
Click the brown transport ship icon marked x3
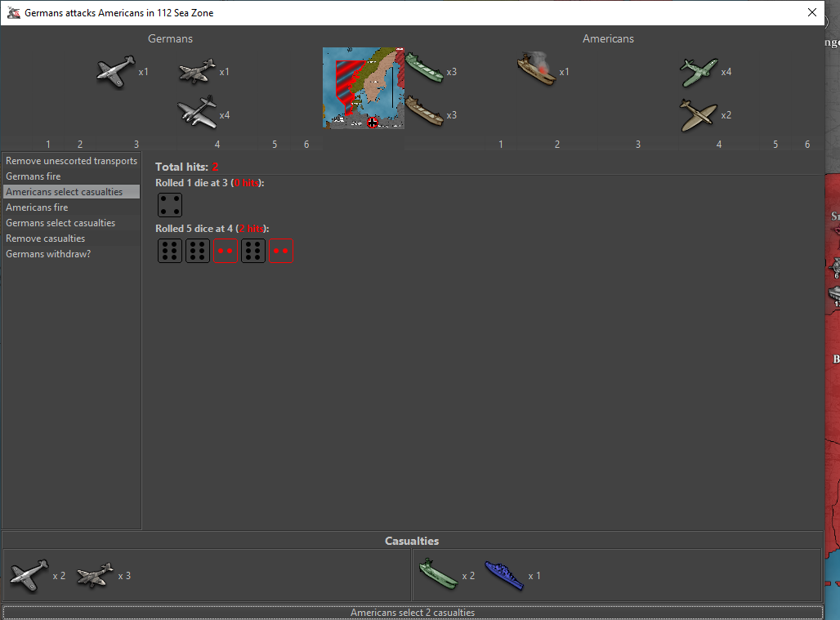pos(423,112)
